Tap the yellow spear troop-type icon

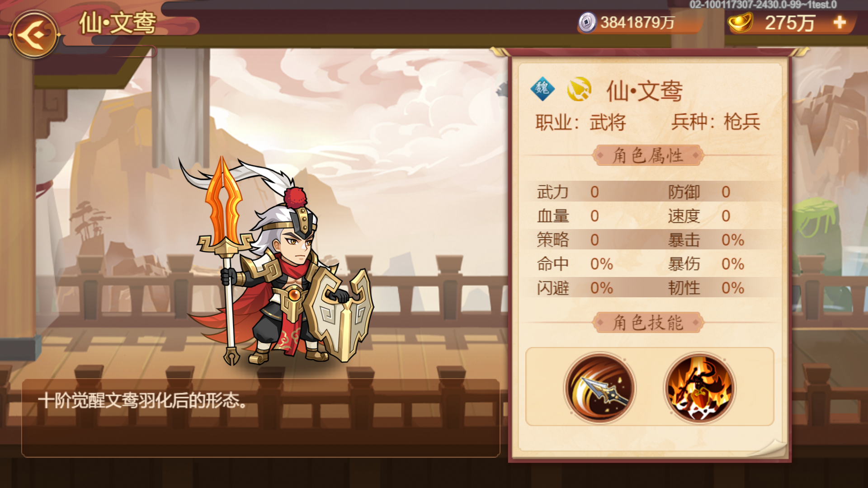pyautogui.click(x=579, y=89)
